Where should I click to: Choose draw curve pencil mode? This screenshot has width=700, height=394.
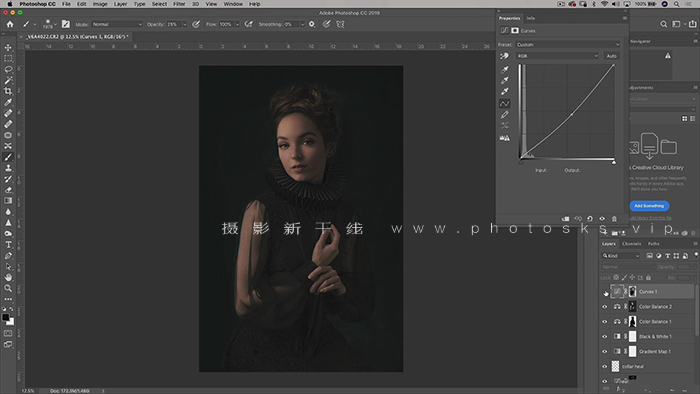(x=504, y=115)
